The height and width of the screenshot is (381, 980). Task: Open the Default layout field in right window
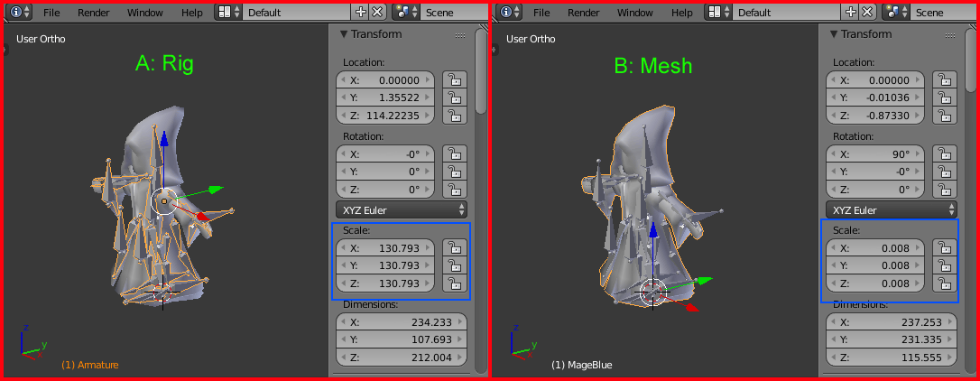click(788, 12)
